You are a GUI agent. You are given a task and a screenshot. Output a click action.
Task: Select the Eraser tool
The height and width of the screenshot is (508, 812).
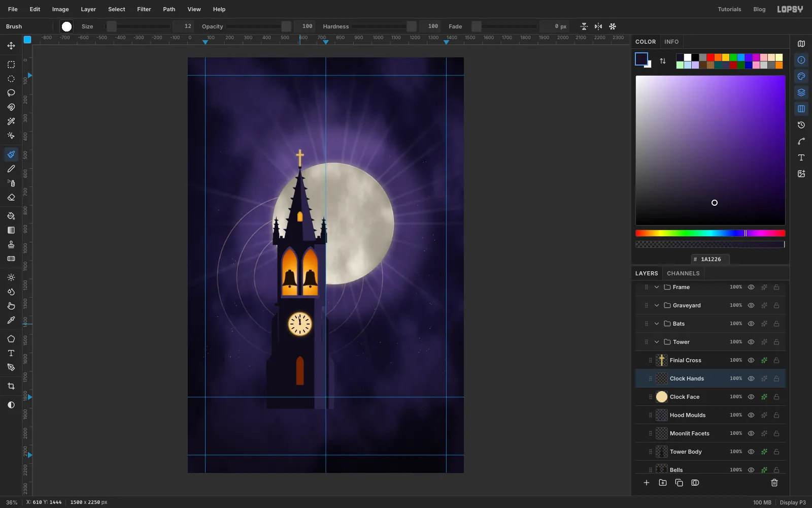tap(11, 197)
